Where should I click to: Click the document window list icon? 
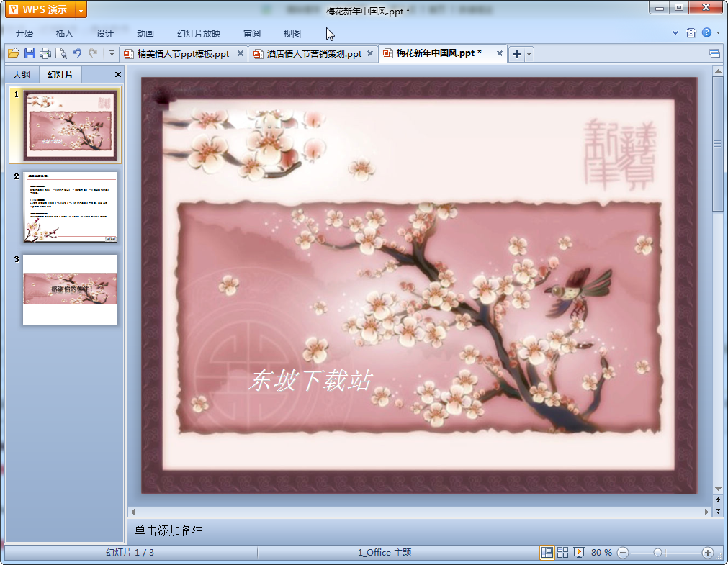[x=714, y=53]
